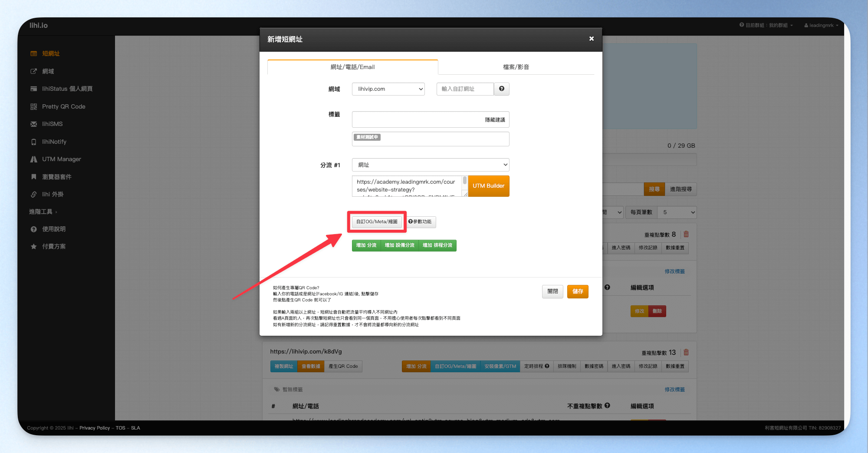The height and width of the screenshot is (453, 868).
Task: Click the 數據密碼 button in k8dVg row
Action: 594,367
